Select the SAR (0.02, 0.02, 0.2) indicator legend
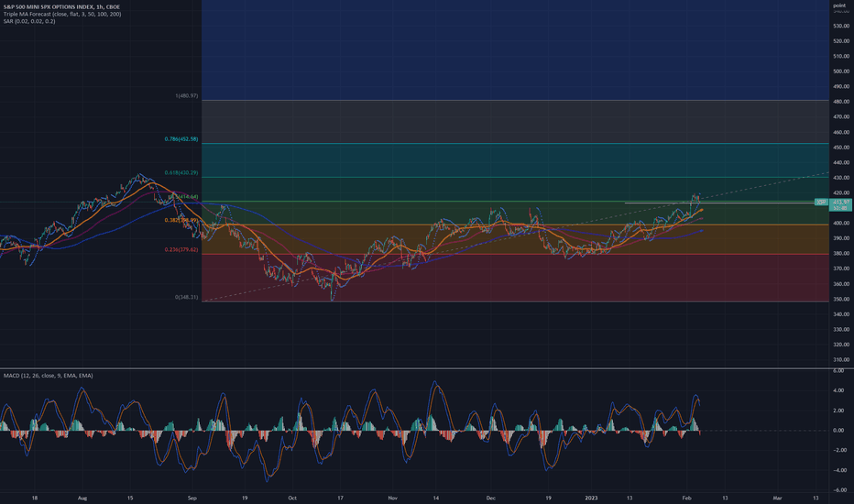Image resolution: width=854 pixels, height=504 pixels. tap(29, 21)
